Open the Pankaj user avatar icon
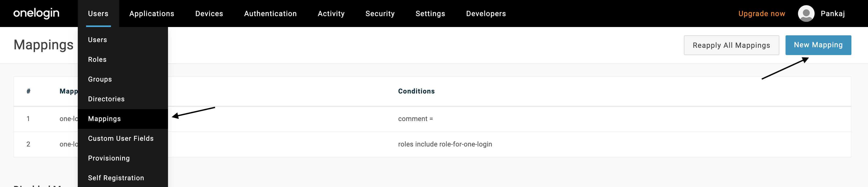 tap(806, 14)
